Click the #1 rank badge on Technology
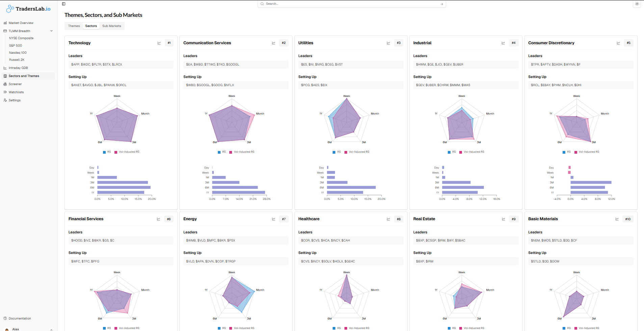Screen dimensions: 644x331 pos(169,43)
